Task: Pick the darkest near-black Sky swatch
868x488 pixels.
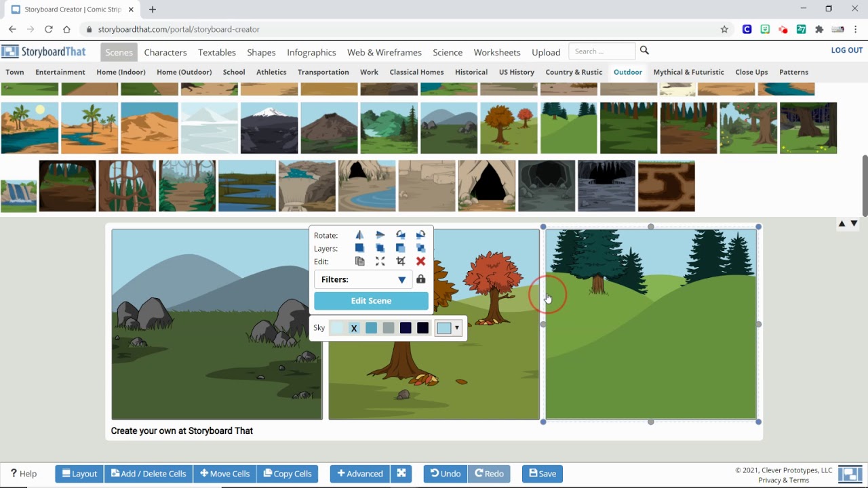Action: point(422,328)
